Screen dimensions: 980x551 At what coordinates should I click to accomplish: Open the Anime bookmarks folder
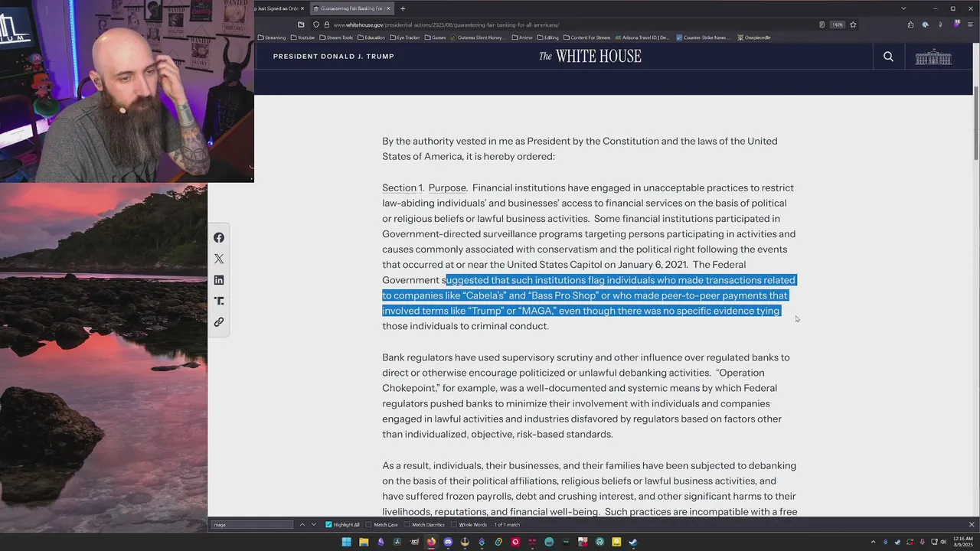coord(522,37)
